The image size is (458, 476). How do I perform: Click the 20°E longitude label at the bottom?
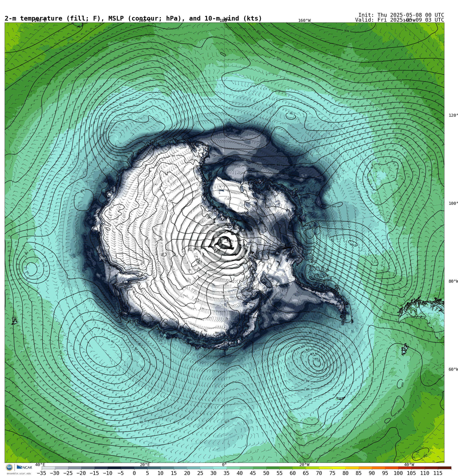[145, 465]
